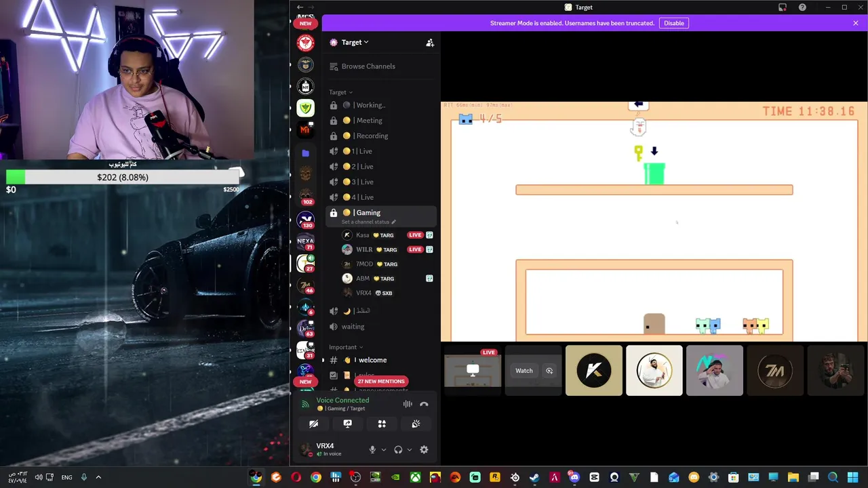Join the Working.. voice channel
The width and height of the screenshot is (868, 488).
pyautogui.click(x=381, y=105)
